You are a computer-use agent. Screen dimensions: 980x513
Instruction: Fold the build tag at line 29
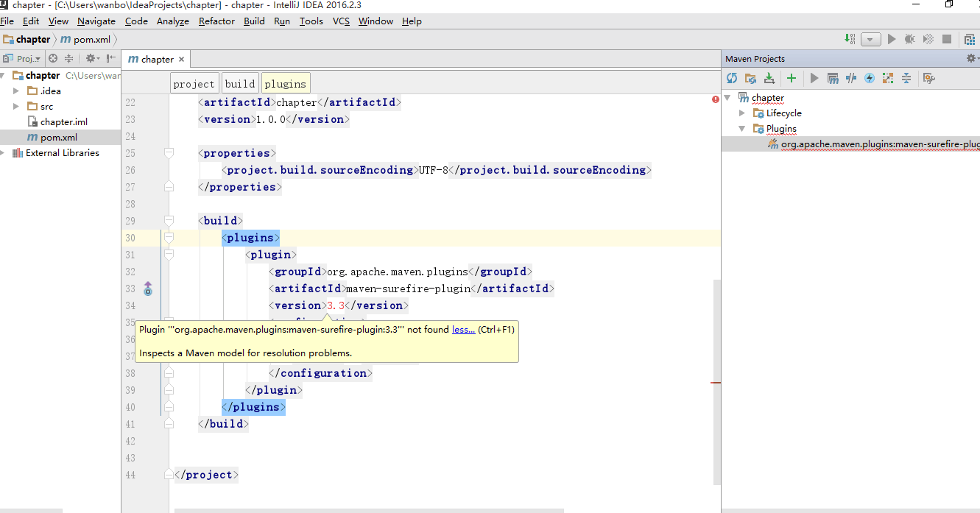(x=169, y=221)
